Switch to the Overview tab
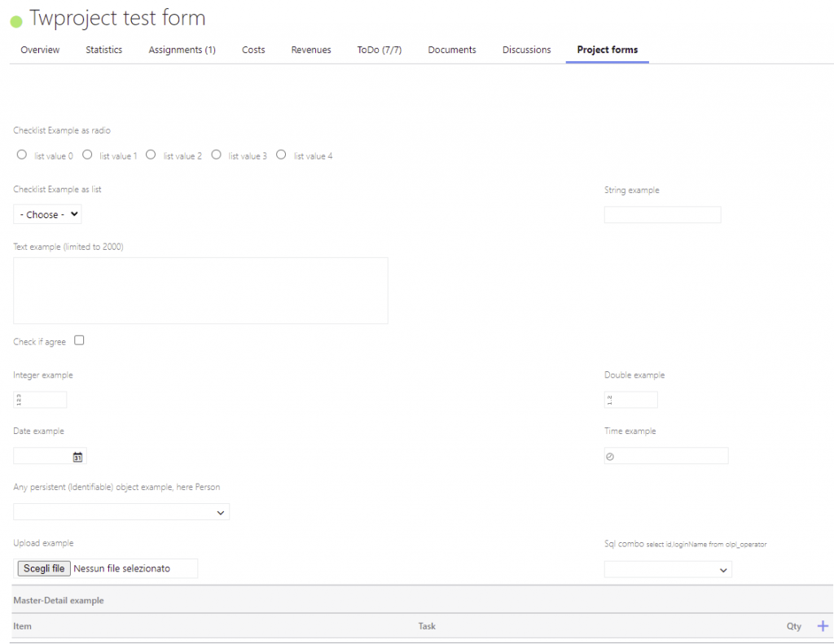The width and height of the screenshot is (834, 644). (x=39, y=50)
